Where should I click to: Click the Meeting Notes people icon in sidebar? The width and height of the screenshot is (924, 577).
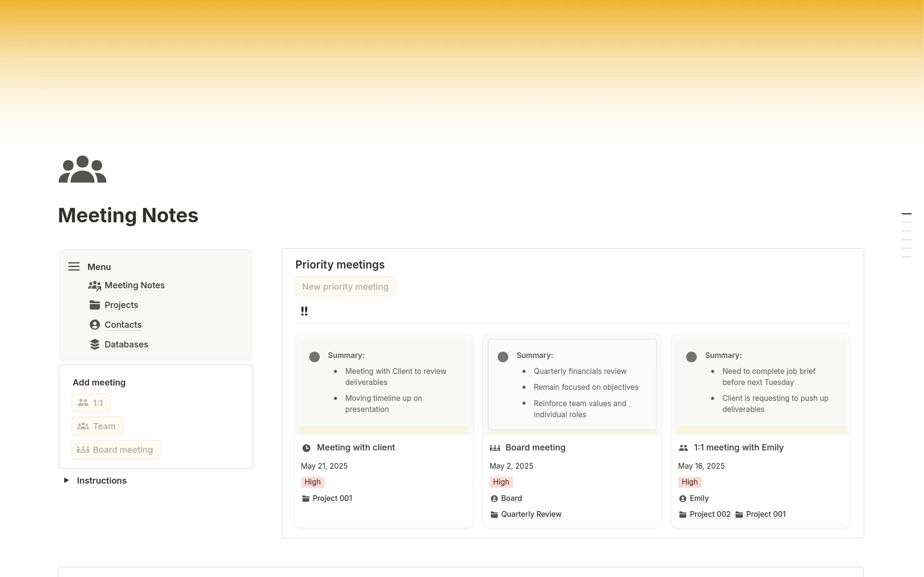94,285
